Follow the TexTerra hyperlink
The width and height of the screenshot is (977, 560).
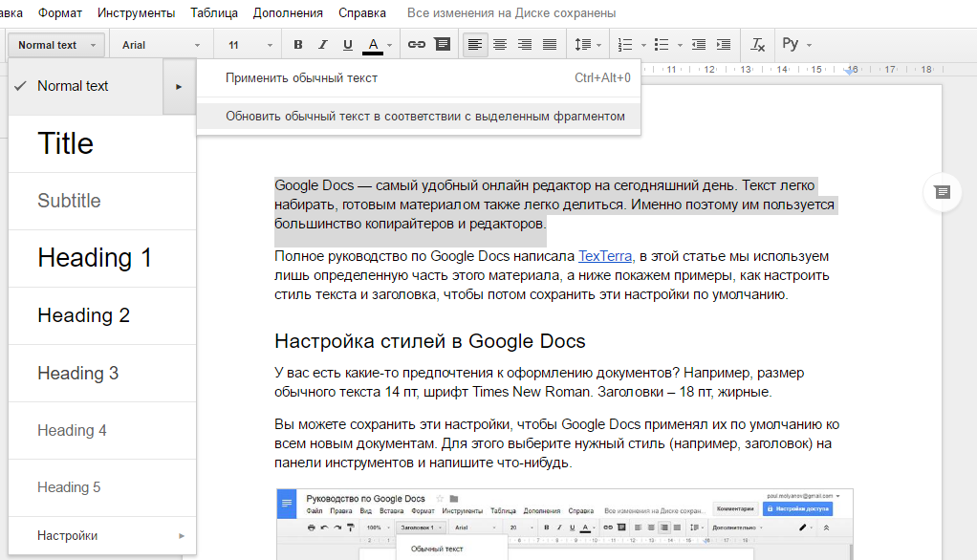605,256
